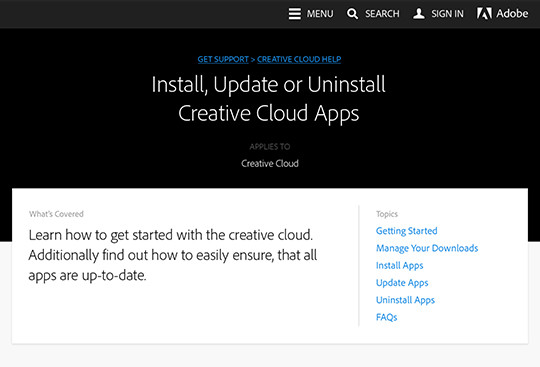The image size is (540, 367).
Task: Select the SEARCH text label
Action: coord(382,14)
